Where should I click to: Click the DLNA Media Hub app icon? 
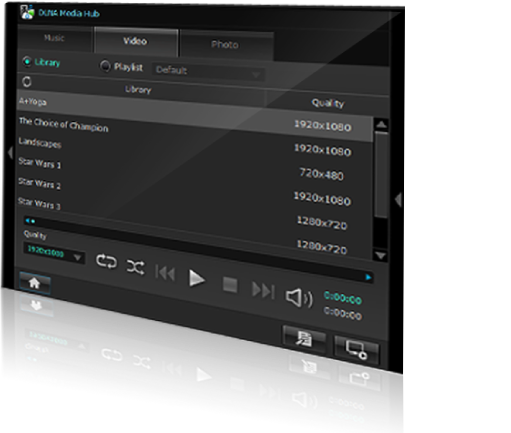tap(27, 12)
